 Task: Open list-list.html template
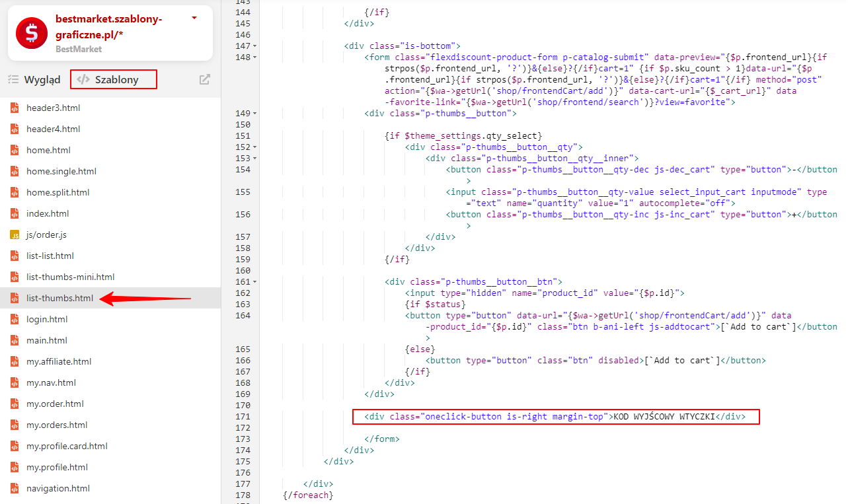click(x=50, y=256)
